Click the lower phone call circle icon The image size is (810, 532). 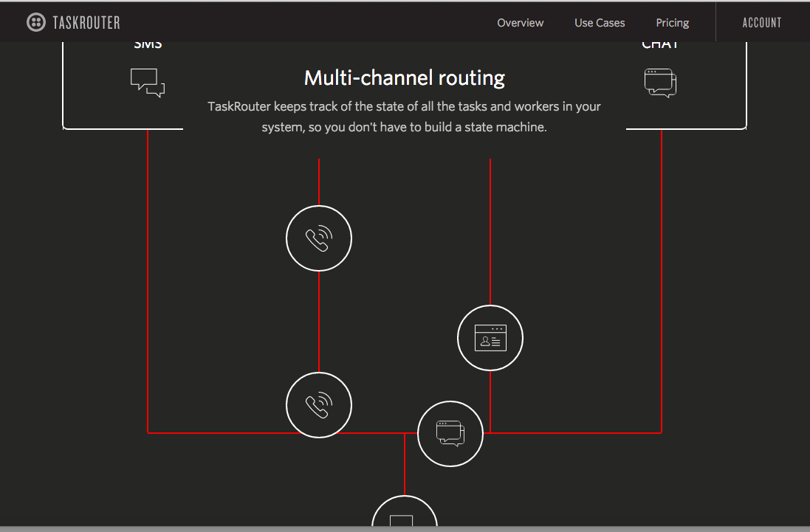(x=319, y=405)
